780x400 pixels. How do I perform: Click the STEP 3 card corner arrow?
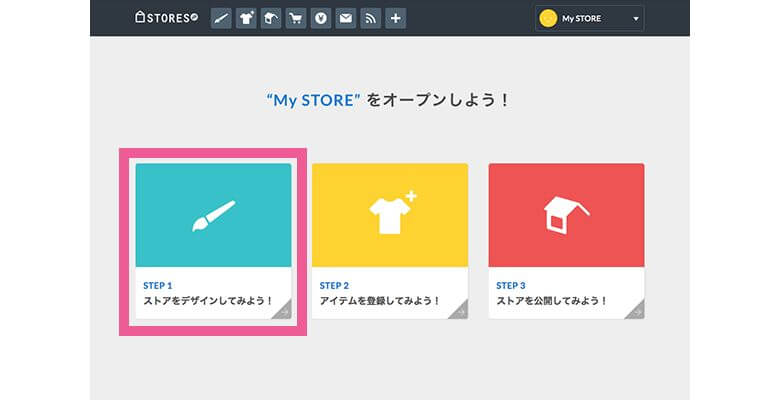point(637,312)
